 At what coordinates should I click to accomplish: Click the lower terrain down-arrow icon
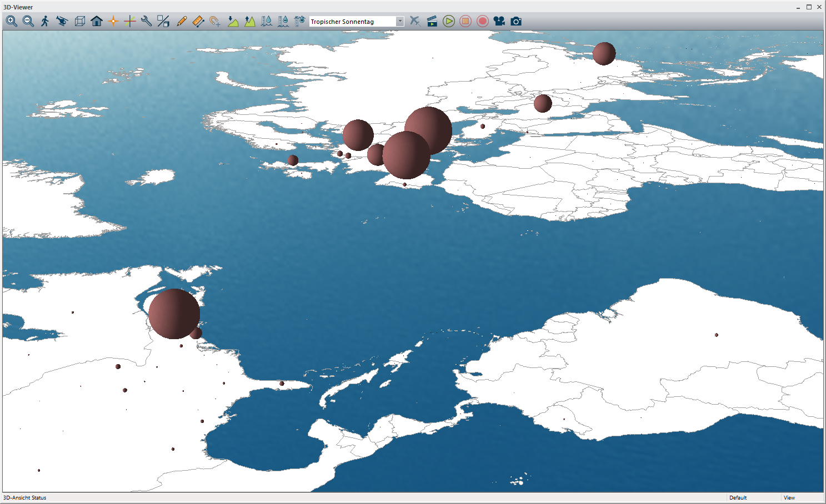(x=233, y=21)
